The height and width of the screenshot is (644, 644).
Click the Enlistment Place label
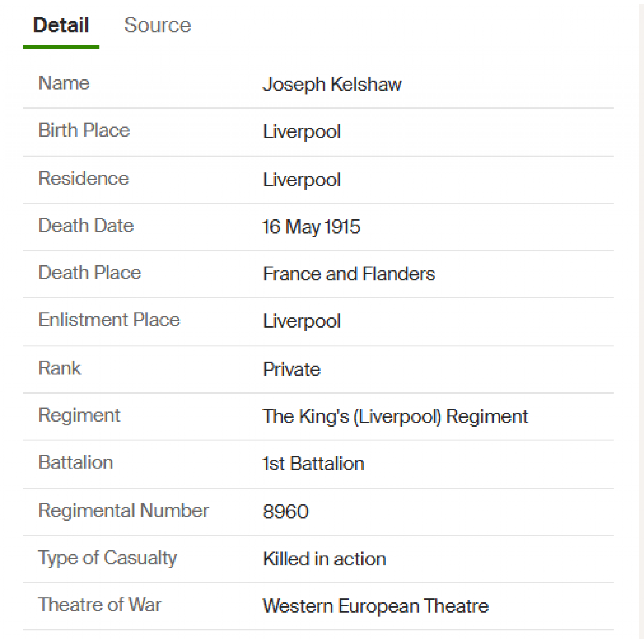point(109,320)
